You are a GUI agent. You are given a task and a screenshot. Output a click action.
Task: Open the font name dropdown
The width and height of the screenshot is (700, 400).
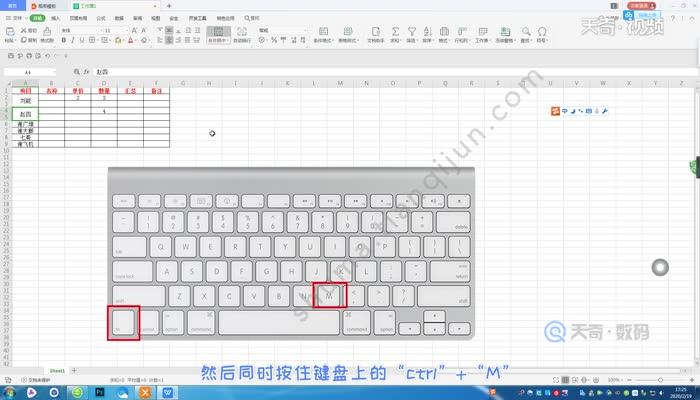coord(101,30)
